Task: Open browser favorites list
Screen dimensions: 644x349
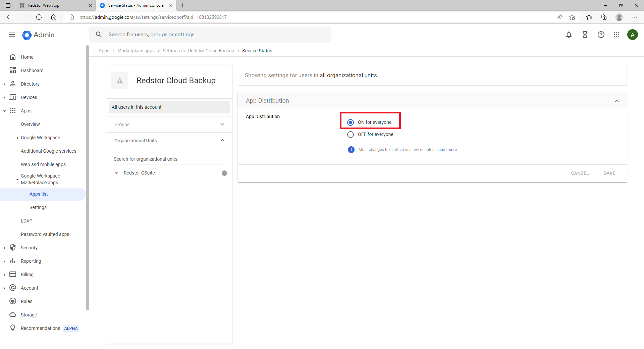Action: 589,17
